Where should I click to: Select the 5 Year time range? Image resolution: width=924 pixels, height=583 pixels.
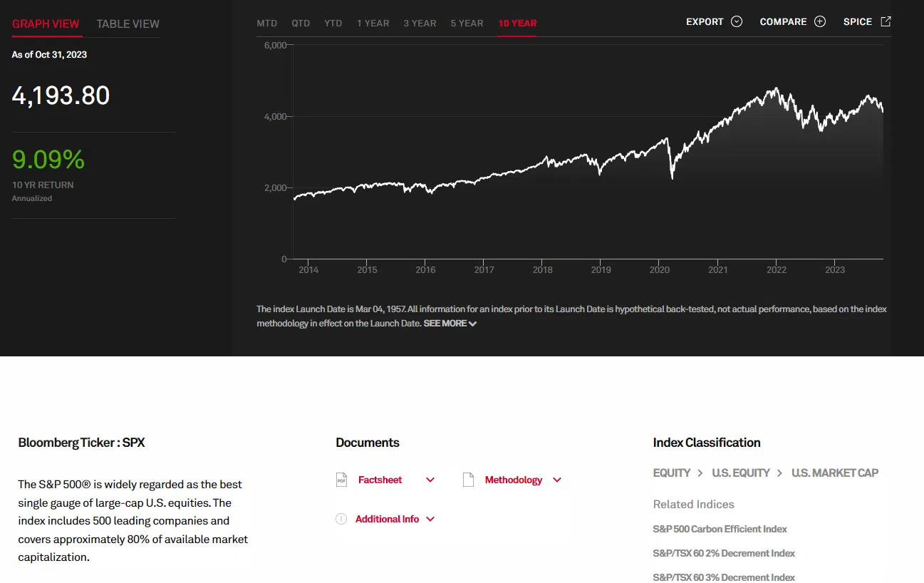[467, 23]
